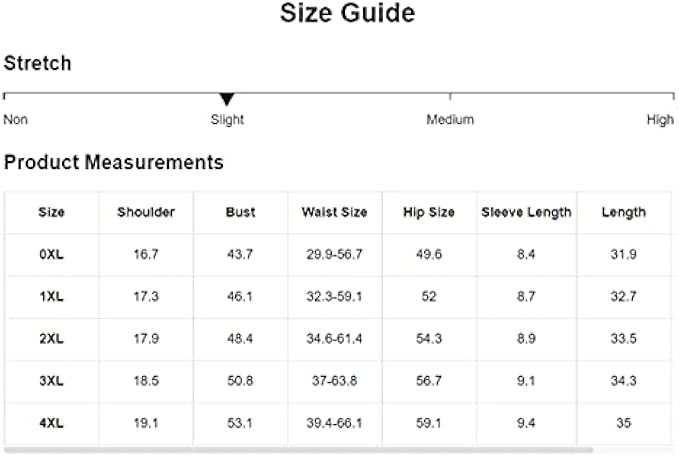Click the "High" stretch label

pos(660,120)
